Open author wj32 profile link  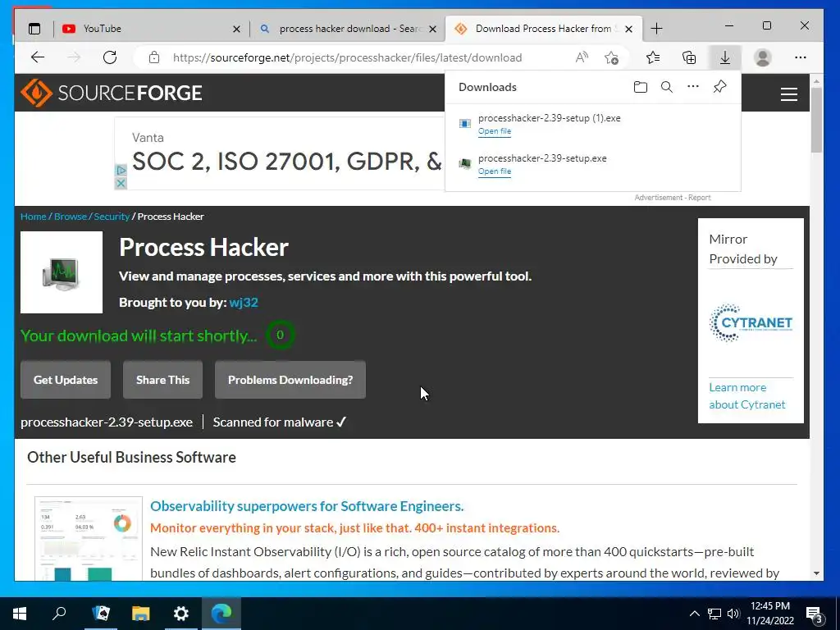244,302
